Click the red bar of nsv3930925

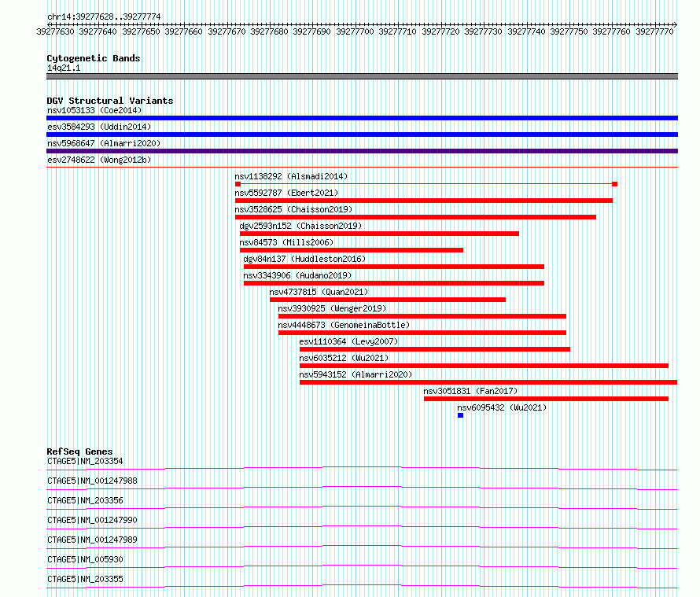[422, 316]
